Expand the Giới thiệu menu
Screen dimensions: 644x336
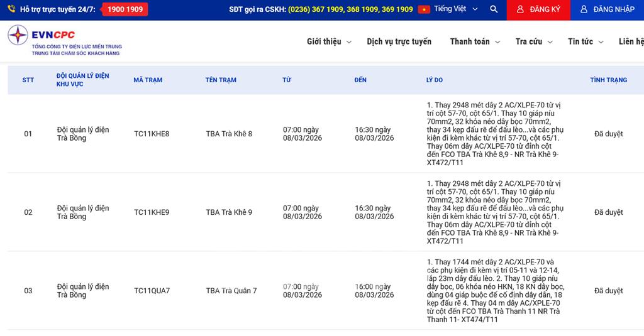coord(329,41)
